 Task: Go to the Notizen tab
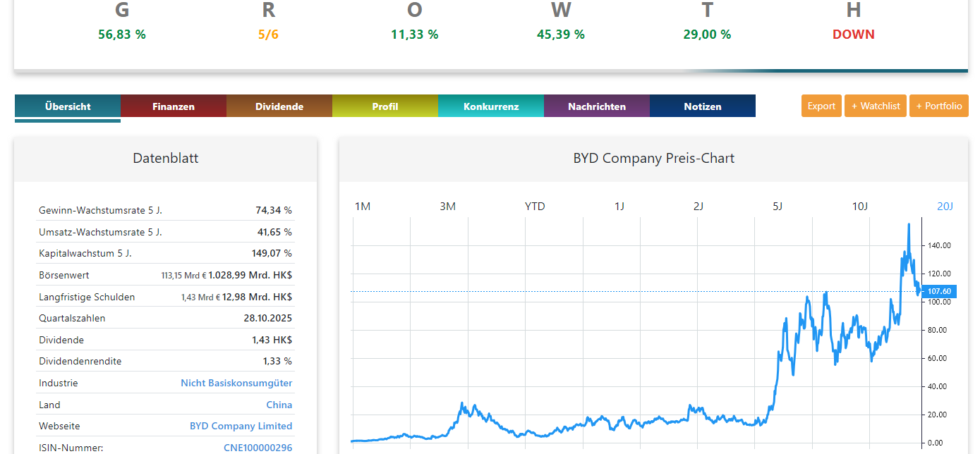click(x=703, y=106)
